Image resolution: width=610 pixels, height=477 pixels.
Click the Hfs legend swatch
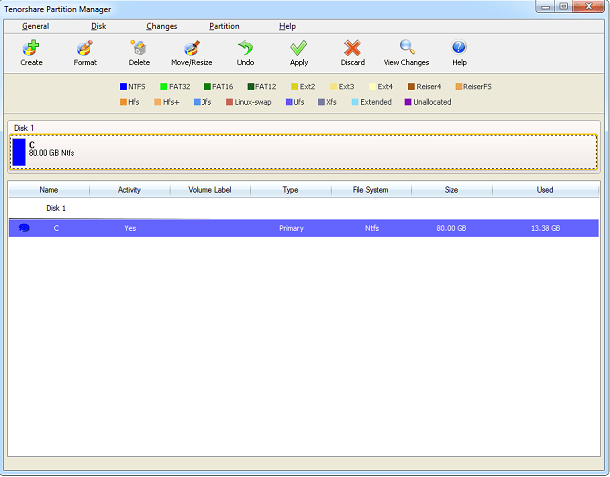(x=123, y=102)
